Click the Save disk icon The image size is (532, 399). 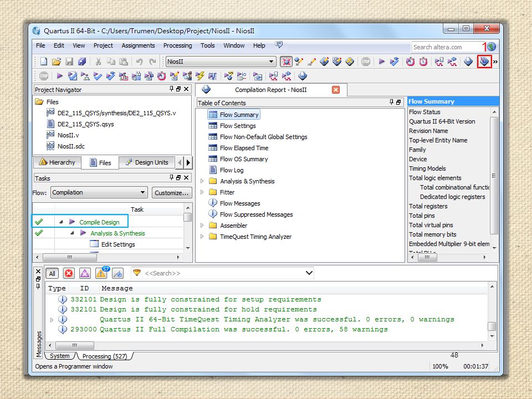point(69,62)
